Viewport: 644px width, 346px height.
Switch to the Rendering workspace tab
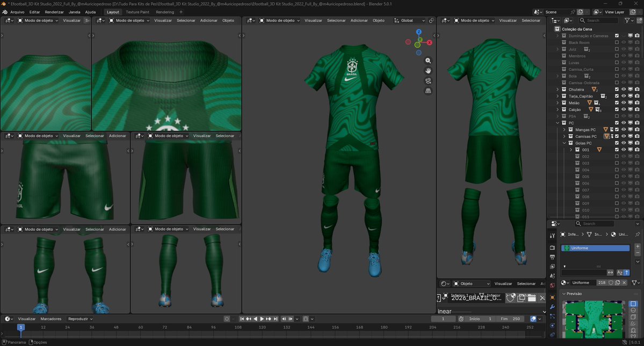(165, 12)
